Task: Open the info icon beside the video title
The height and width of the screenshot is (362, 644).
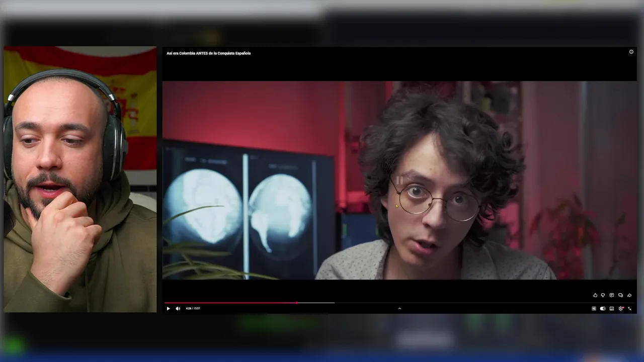Action: (631, 52)
